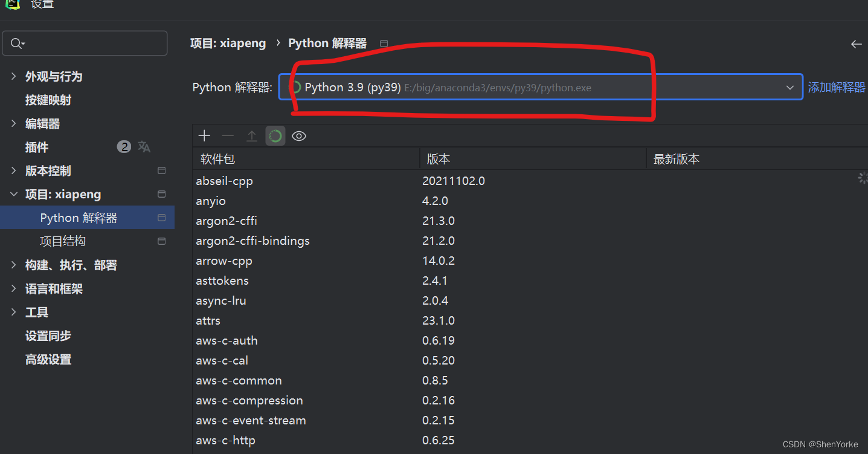Click the 添加解释器 link

(x=837, y=88)
